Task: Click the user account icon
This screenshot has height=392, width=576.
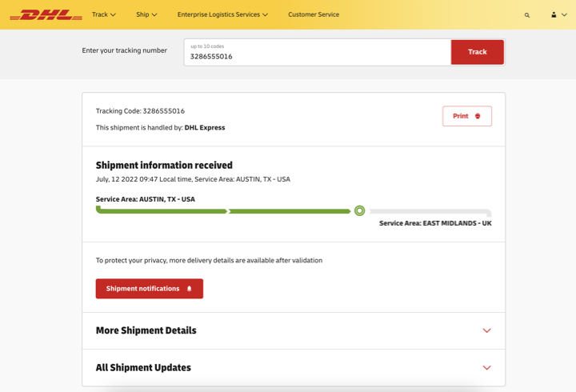Action: pyautogui.click(x=554, y=14)
